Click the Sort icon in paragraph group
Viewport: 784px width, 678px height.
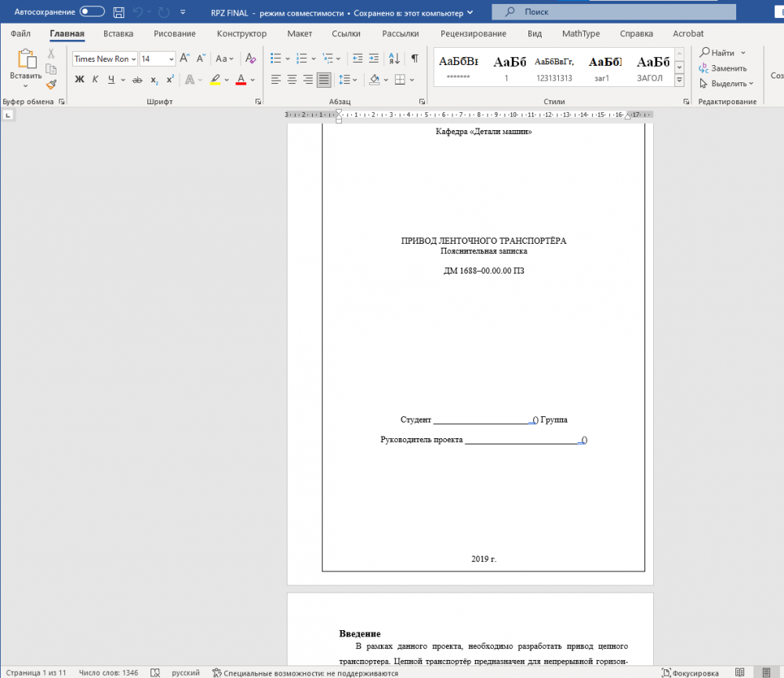click(394, 59)
